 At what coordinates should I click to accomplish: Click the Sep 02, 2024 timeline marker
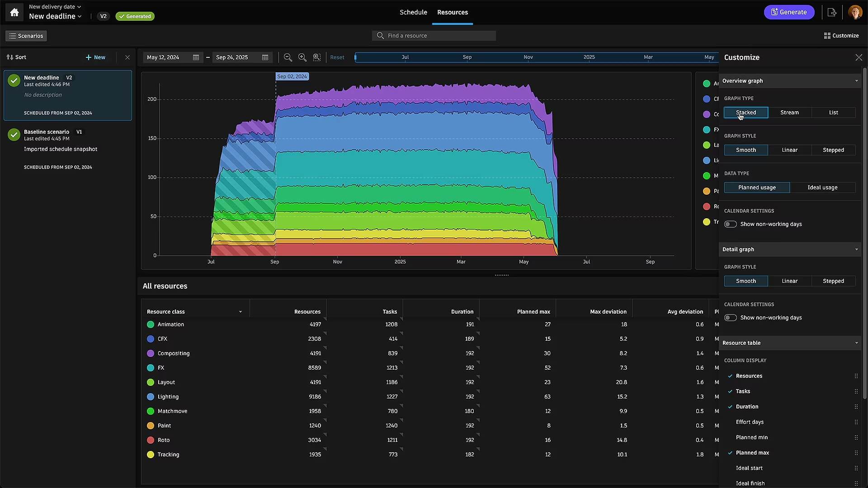coord(292,76)
